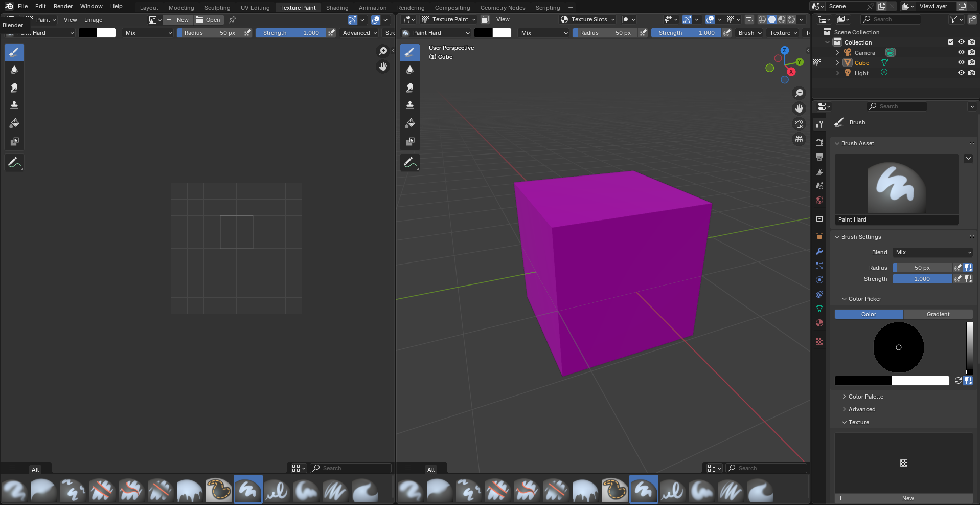This screenshot has height=505, width=980.
Task: Open the Object Data mesh properties tab
Action: [819, 309]
